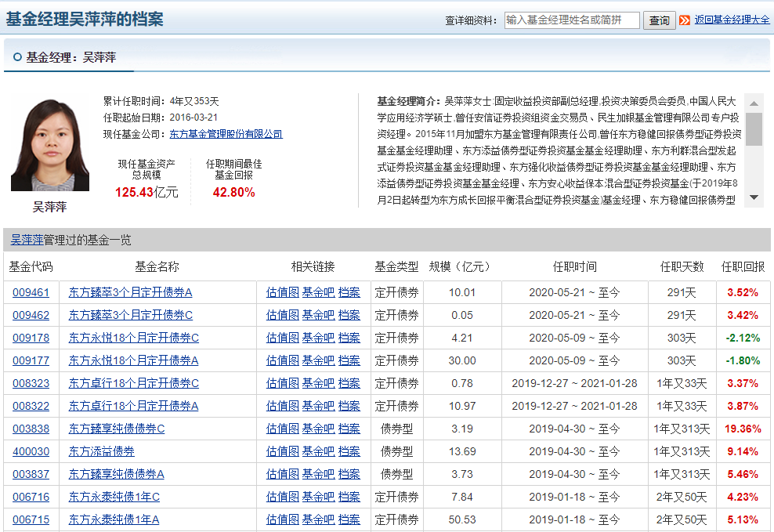Viewport: 774px width, 532px height.
Task: Click the circle bullet icon before 基金经理：吴萍萍
Action: point(17,57)
